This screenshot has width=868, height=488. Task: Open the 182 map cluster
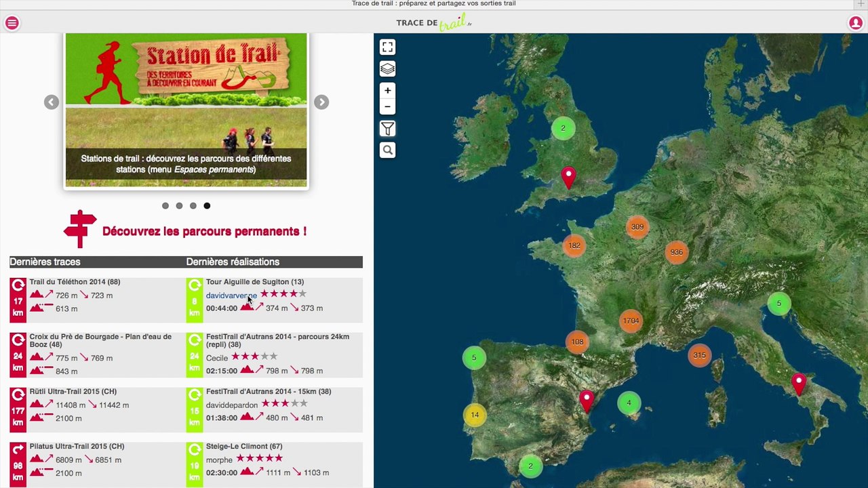(574, 245)
